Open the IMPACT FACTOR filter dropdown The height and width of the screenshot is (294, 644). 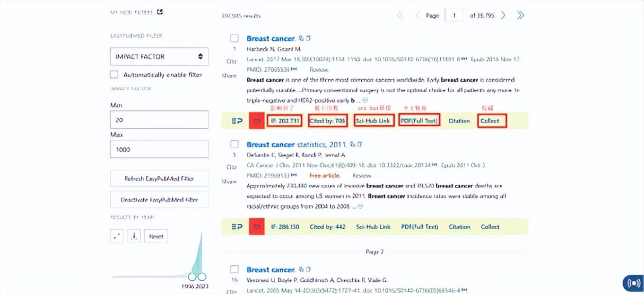coord(159,56)
